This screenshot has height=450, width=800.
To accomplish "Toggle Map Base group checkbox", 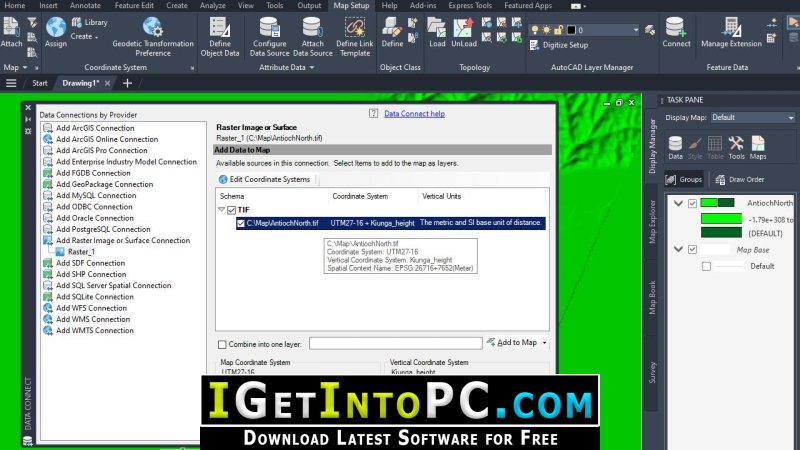I will [692, 249].
